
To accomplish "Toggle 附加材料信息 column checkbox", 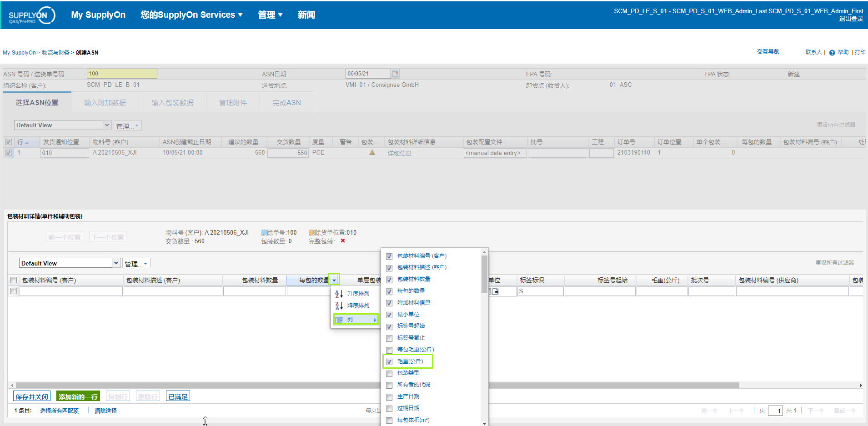I will (389, 303).
